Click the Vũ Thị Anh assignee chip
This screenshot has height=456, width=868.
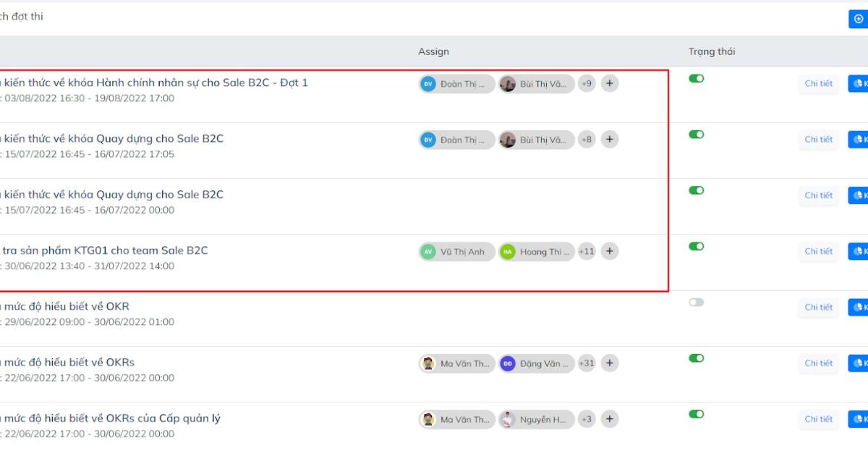click(x=457, y=251)
